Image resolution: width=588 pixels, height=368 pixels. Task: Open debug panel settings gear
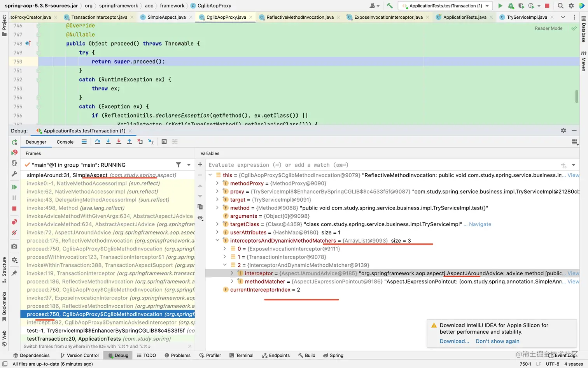(563, 130)
